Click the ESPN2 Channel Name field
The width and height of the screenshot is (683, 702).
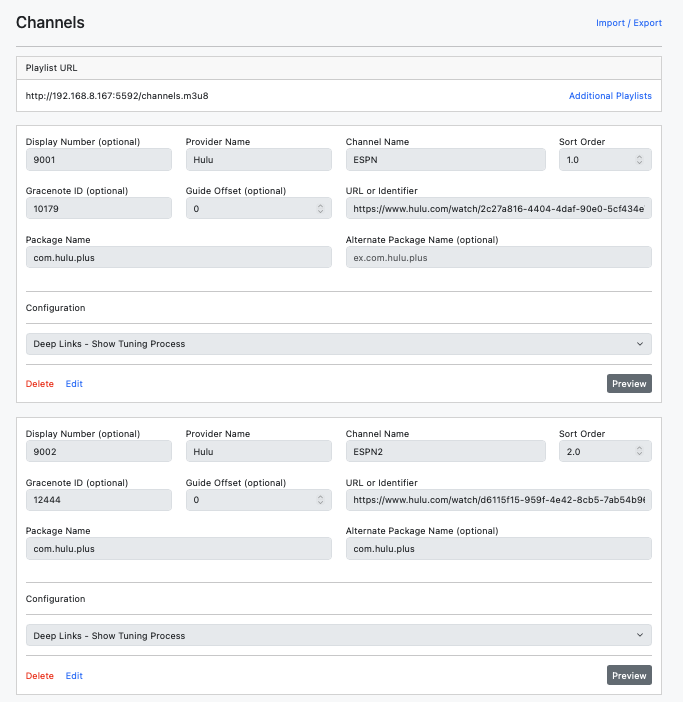(445, 451)
